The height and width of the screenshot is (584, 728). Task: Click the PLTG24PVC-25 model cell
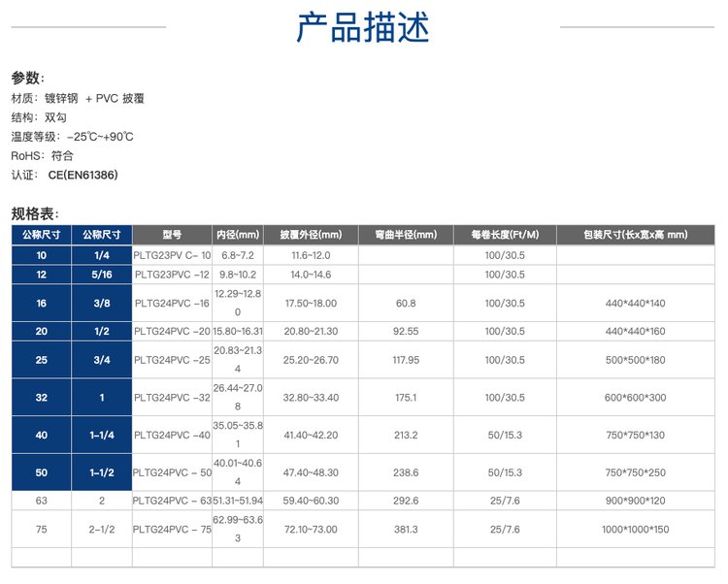(172, 360)
